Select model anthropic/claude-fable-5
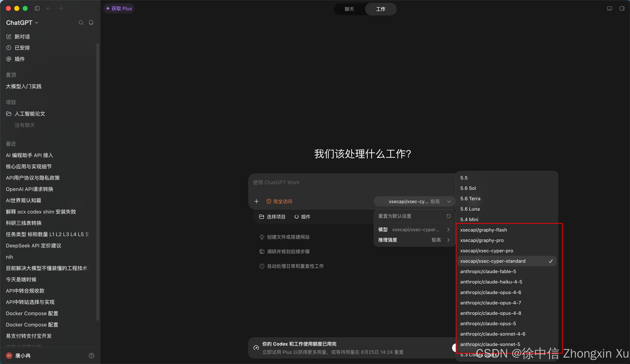Screen dimensions: 630x364 [x=507, y=272]
